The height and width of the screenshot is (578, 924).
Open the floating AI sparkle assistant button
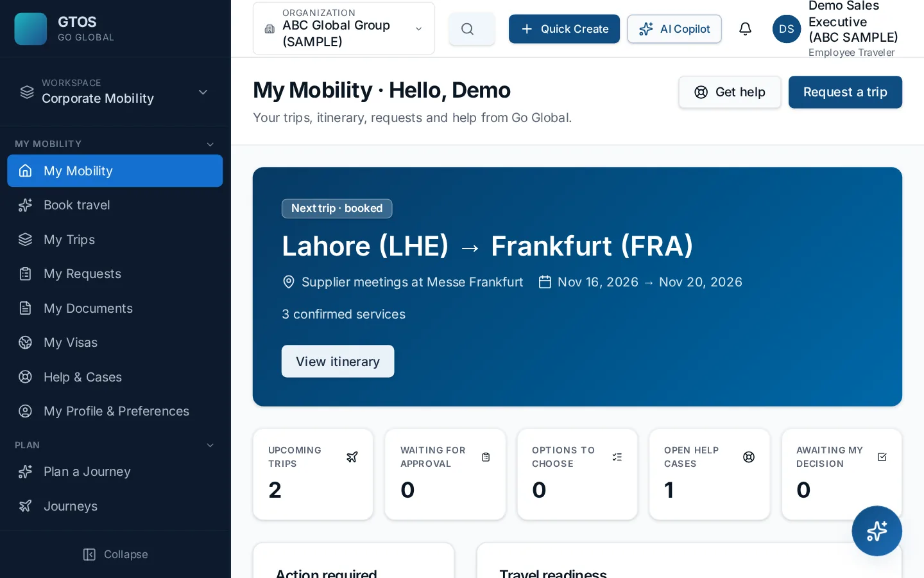coord(877,530)
